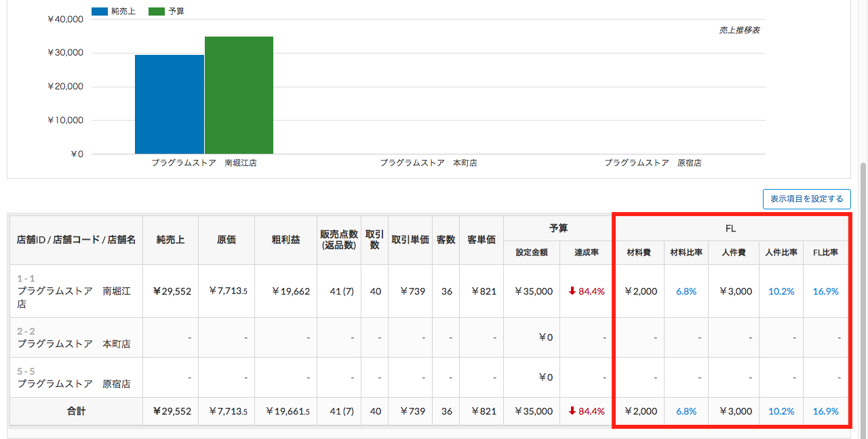Select the 本町店 store name in the table
This screenshot has height=439, width=868.
coord(74,343)
